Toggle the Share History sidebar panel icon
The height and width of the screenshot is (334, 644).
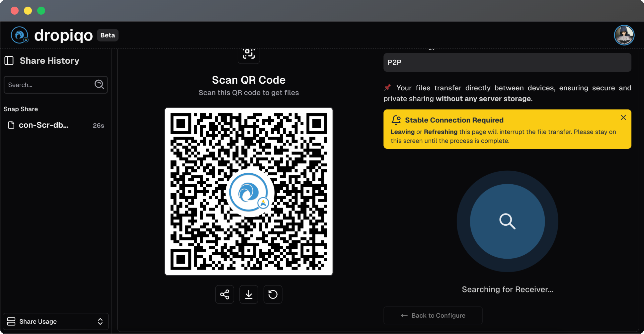point(9,61)
